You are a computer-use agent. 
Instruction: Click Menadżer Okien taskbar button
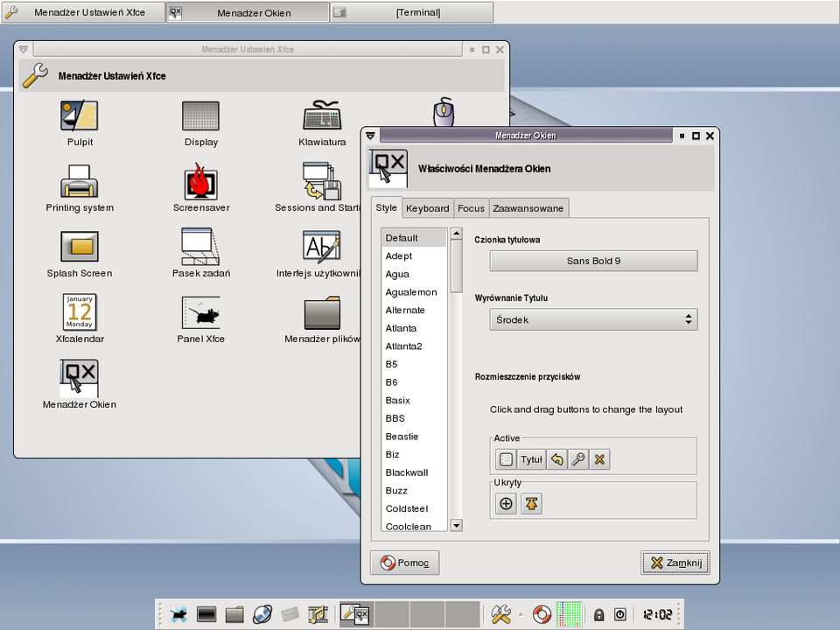248,12
